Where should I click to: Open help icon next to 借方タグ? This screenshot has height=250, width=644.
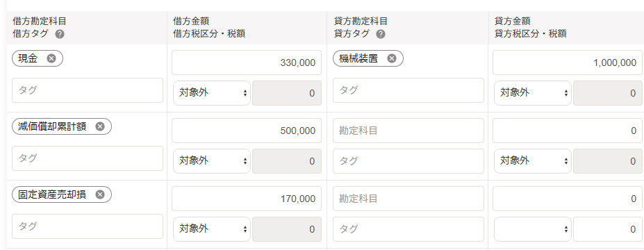pyautogui.click(x=60, y=34)
